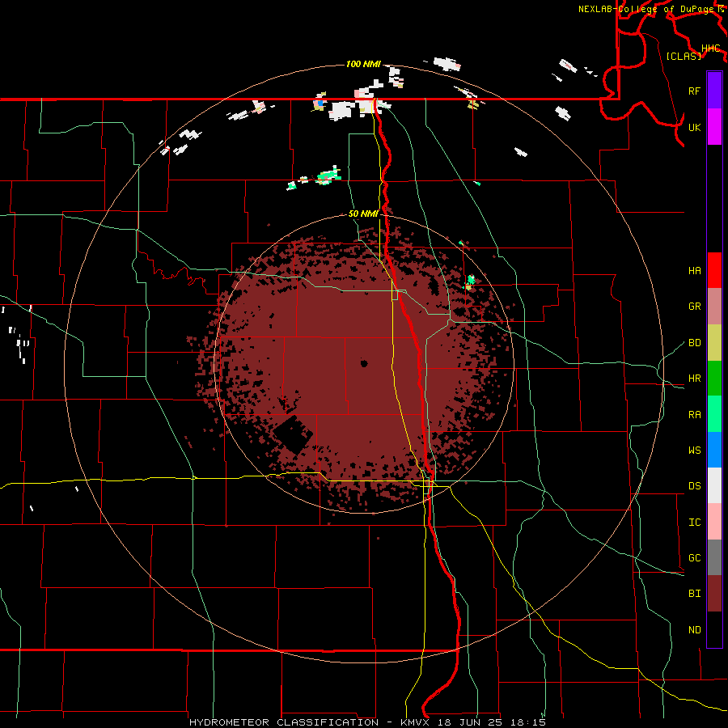728x728 pixels.
Task: Click the [CLAS] units label
Action: click(x=684, y=57)
